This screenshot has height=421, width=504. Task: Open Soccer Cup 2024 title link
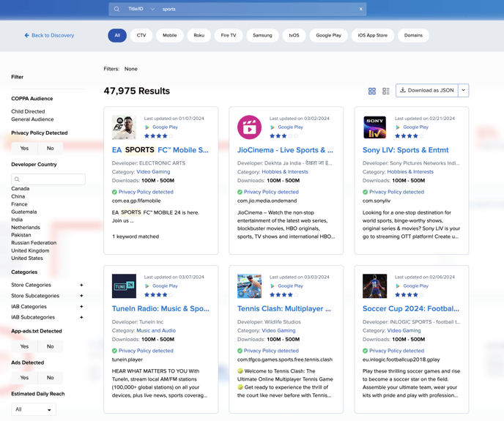[x=411, y=309]
